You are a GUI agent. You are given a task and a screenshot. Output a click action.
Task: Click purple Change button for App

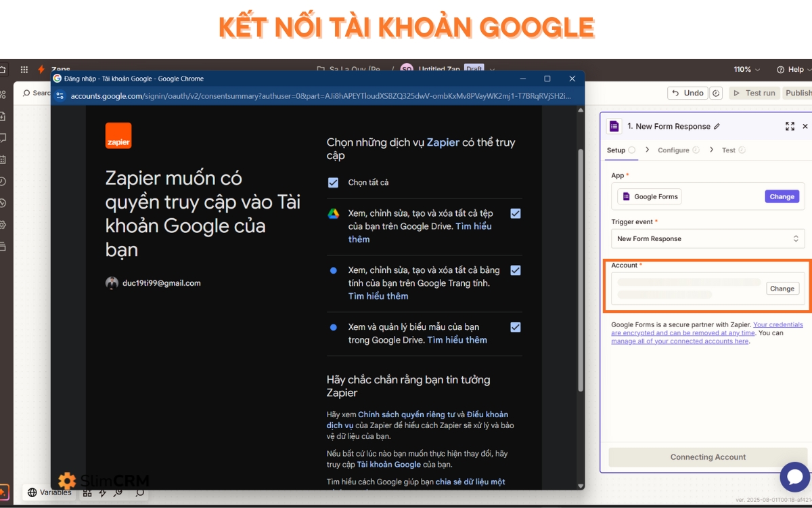(782, 196)
